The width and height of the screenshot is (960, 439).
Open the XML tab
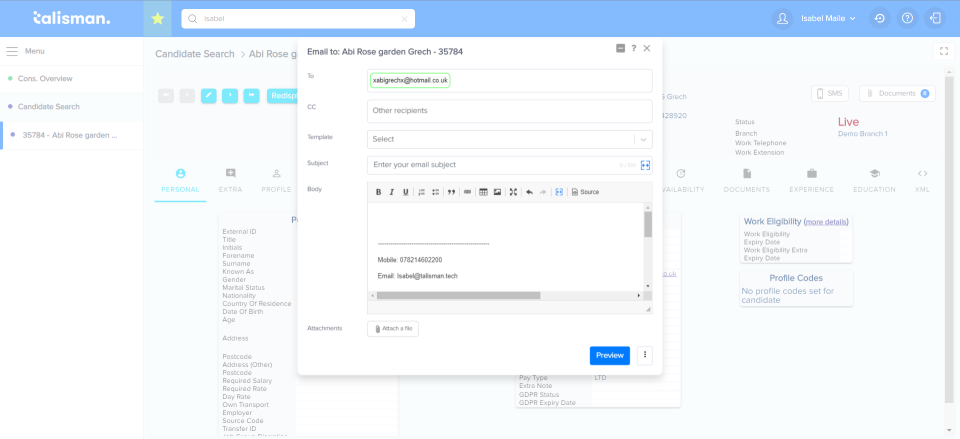(922, 182)
